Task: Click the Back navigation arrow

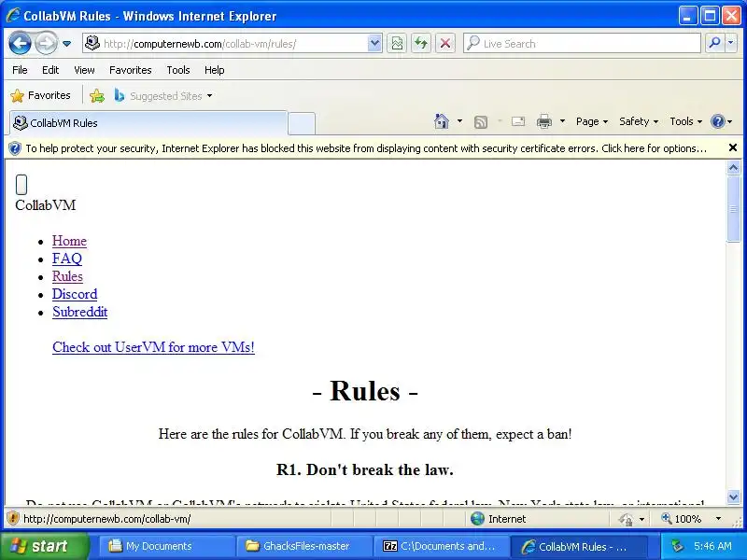Action: point(20,43)
